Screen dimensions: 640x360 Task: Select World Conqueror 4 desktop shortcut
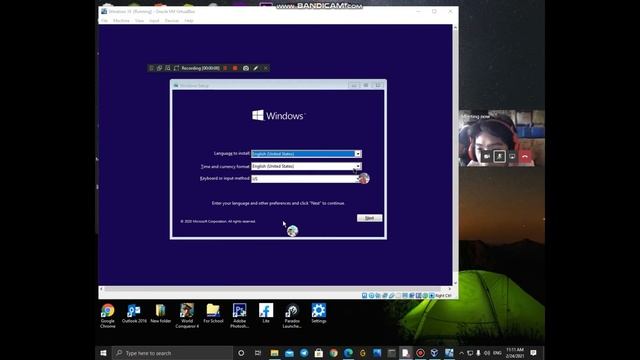click(x=187, y=316)
